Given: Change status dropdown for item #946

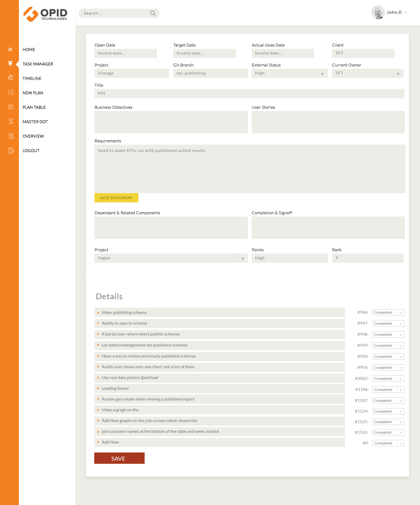Looking at the screenshot, I should [x=388, y=312].
